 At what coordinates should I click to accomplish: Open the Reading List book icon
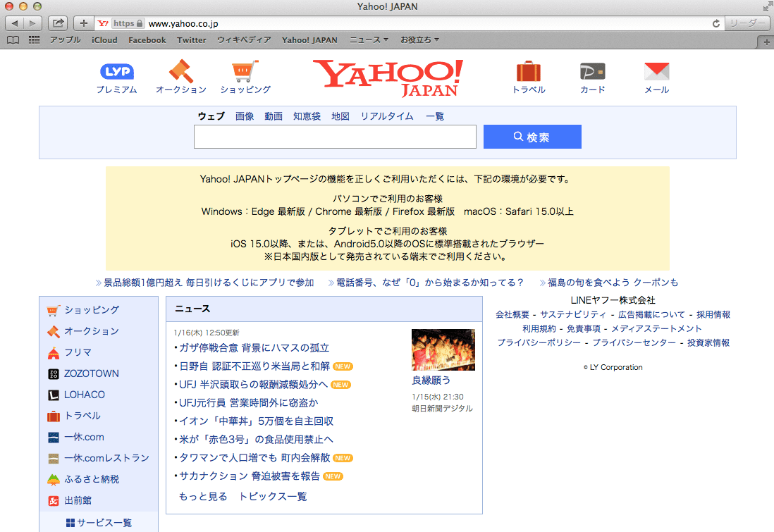pyautogui.click(x=13, y=40)
